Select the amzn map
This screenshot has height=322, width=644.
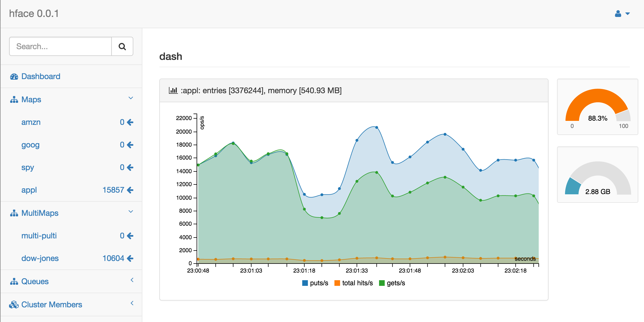point(31,122)
